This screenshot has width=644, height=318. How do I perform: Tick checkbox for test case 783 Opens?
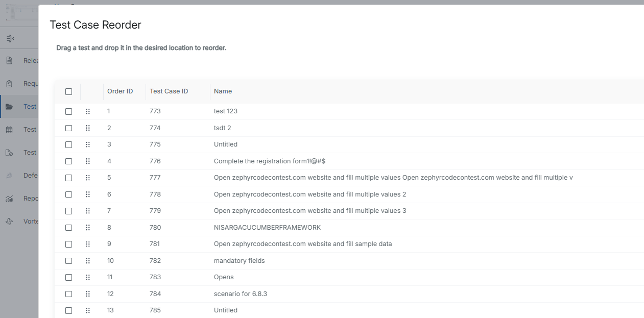[69, 277]
